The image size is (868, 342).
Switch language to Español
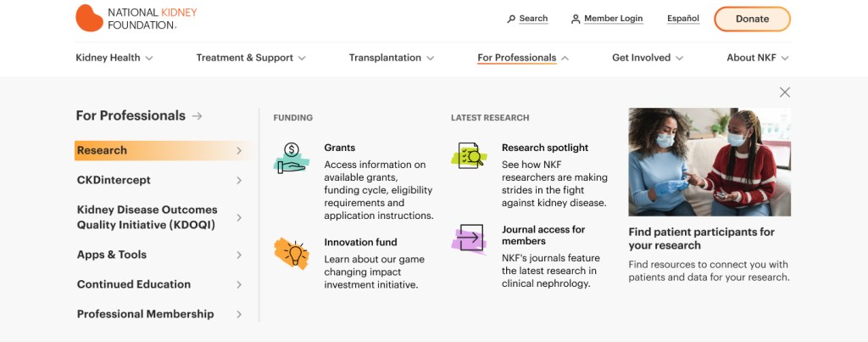click(x=683, y=19)
